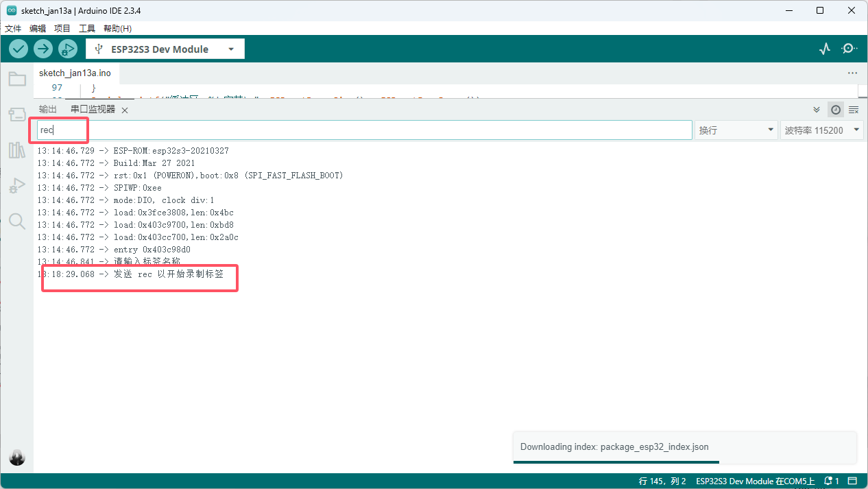Toggle the bottom panel from status bar
The width and height of the screenshot is (868, 489).
853,481
